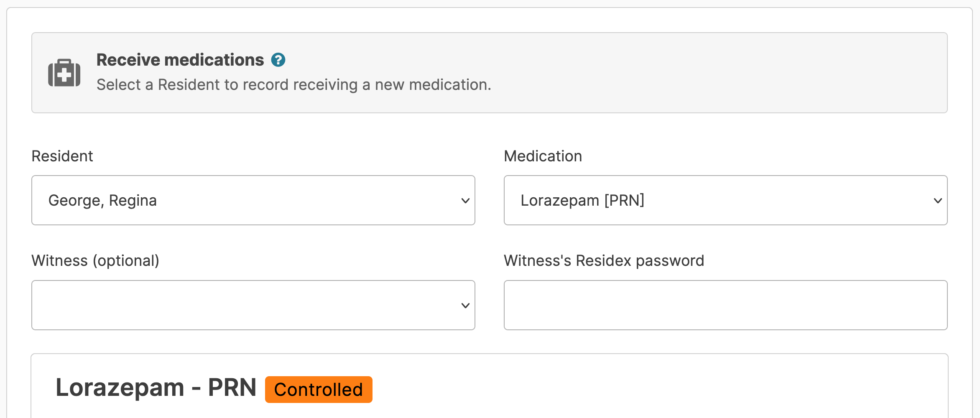This screenshot has height=418, width=980.
Task: Click the 'Select a Resident' instruction text
Action: tap(293, 85)
